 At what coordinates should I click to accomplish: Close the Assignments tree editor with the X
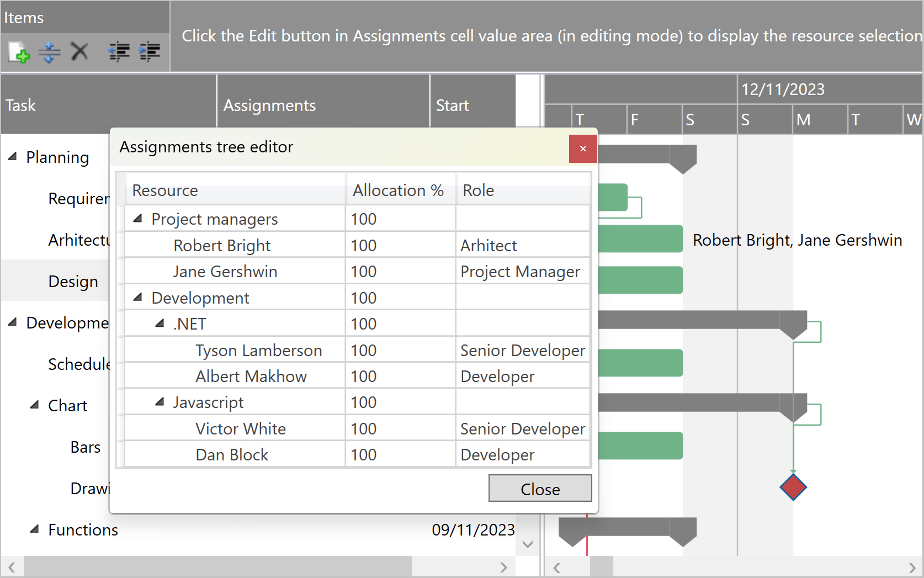[582, 149]
